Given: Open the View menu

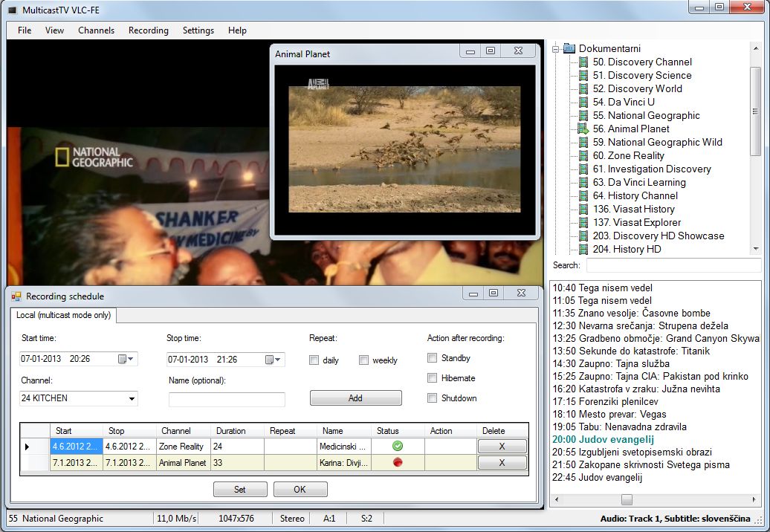Looking at the screenshot, I should coord(54,30).
